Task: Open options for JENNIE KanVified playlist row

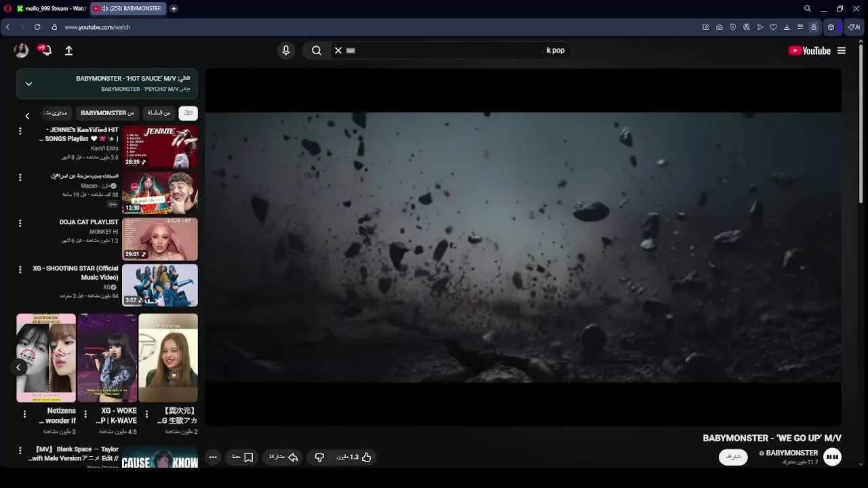Action: [20, 131]
